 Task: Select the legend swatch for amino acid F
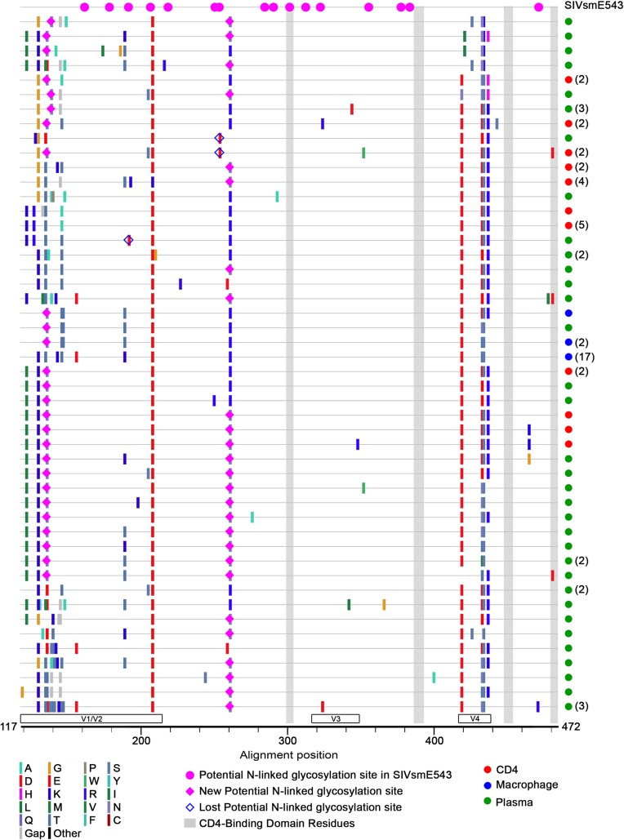[x=85, y=820]
